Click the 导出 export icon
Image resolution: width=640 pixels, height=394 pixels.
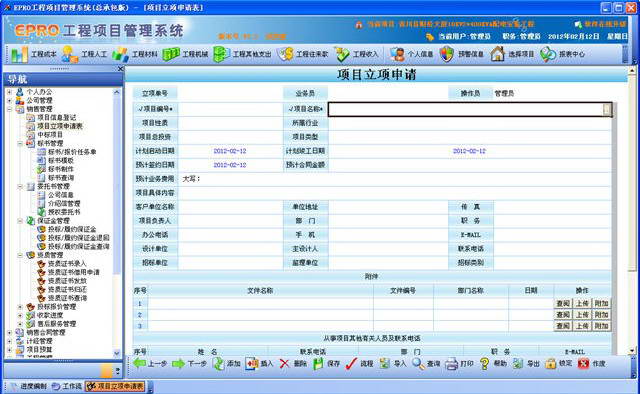pos(518,363)
